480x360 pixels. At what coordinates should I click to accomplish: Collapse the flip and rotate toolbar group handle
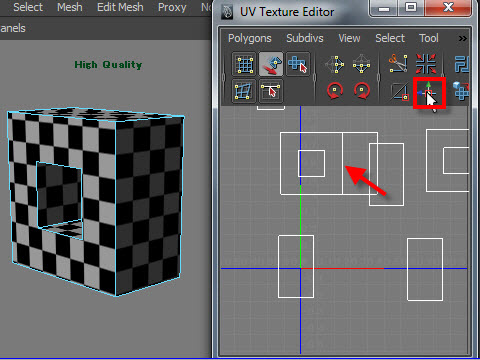coord(315,77)
